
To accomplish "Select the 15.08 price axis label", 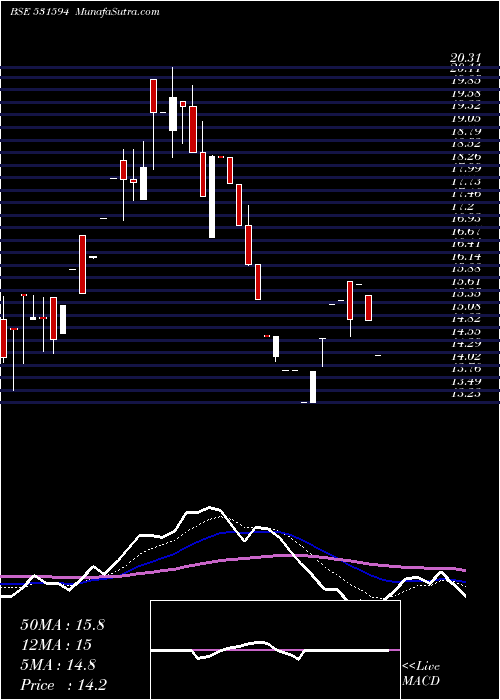I will pyautogui.click(x=466, y=307).
